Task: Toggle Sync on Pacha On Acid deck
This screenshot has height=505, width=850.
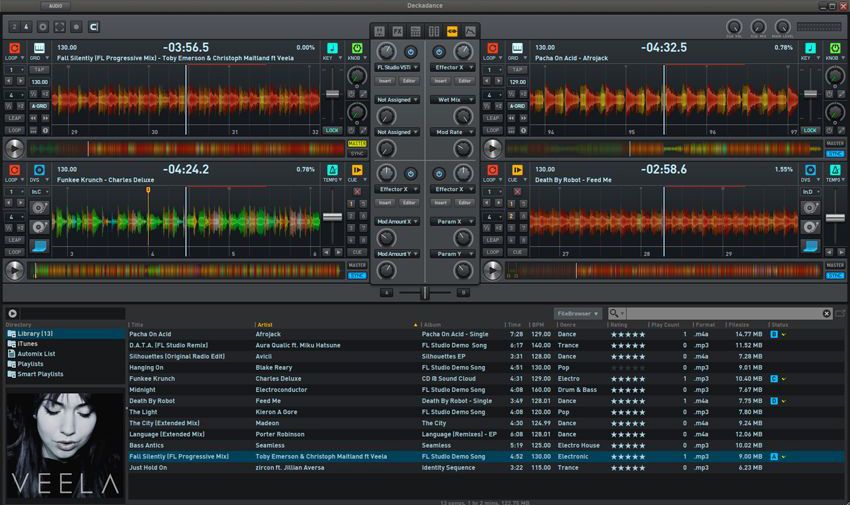Action: pos(835,154)
